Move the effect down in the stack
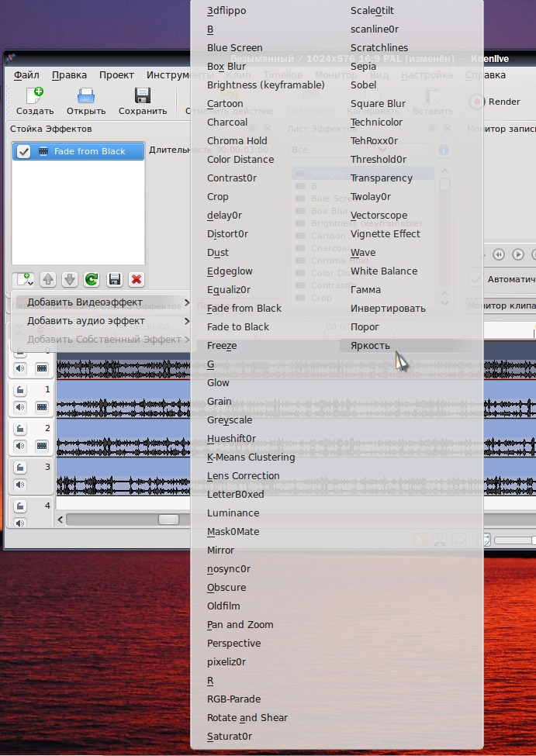 (x=70, y=280)
